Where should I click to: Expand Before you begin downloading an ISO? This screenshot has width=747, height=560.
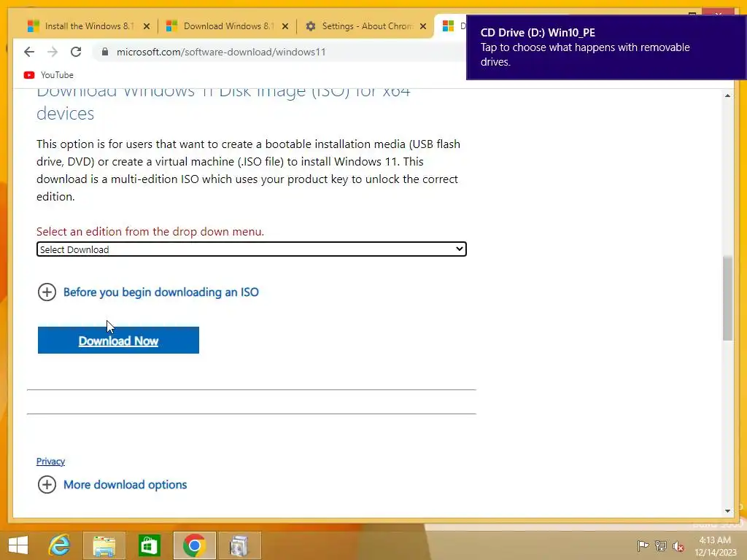(x=147, y=292)
